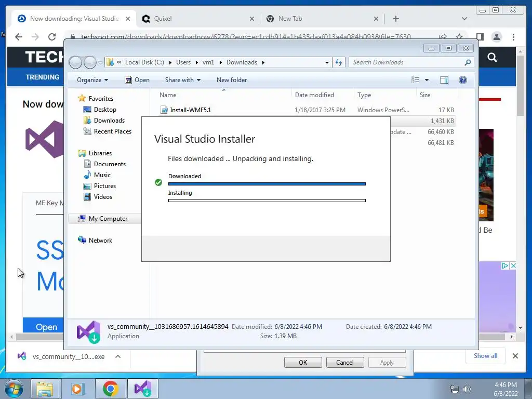Click the Install-WMF5.1 file icon
Screen dimensions: 532x399
[164, 110]
